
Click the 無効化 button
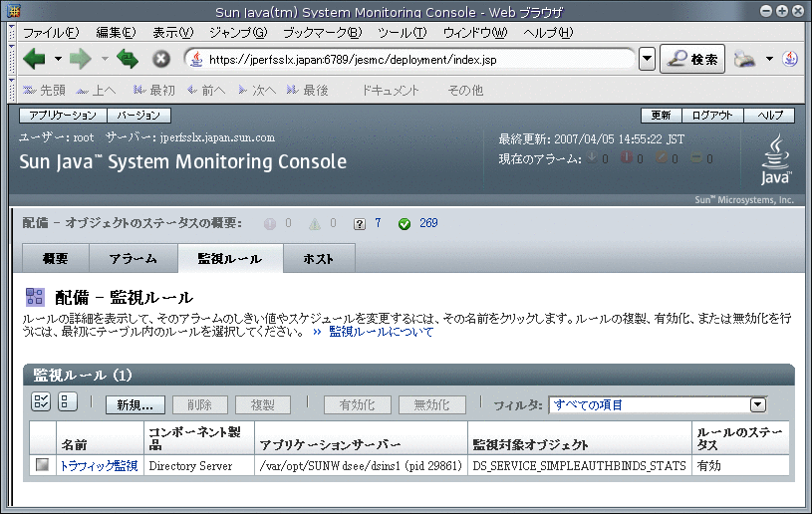pos(431,404)
